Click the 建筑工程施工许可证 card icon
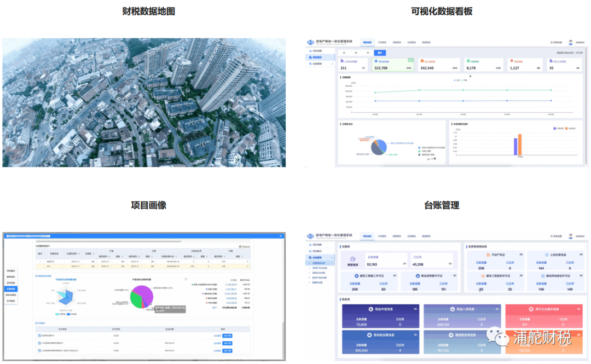 (x=356, y=276)
